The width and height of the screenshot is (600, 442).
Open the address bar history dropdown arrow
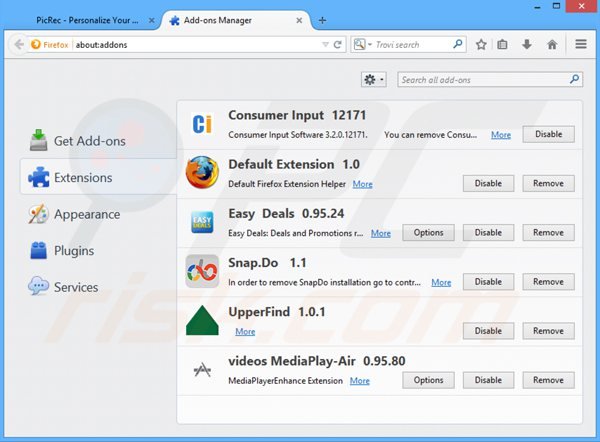(x=325, y=45)
